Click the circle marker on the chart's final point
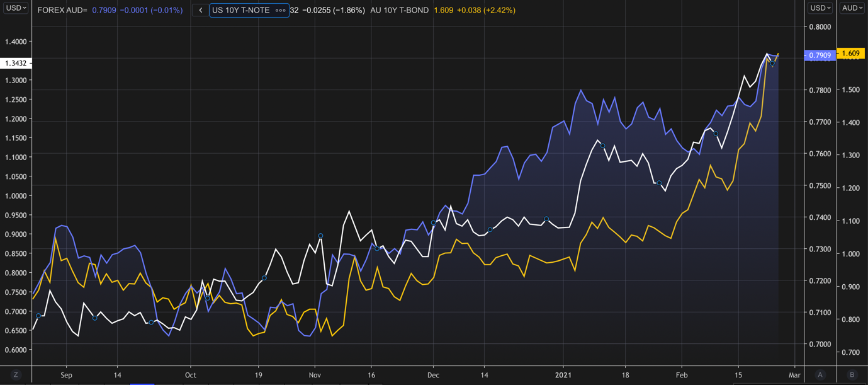This screenshot has width=868, height=385. click(x=772, y=64)
